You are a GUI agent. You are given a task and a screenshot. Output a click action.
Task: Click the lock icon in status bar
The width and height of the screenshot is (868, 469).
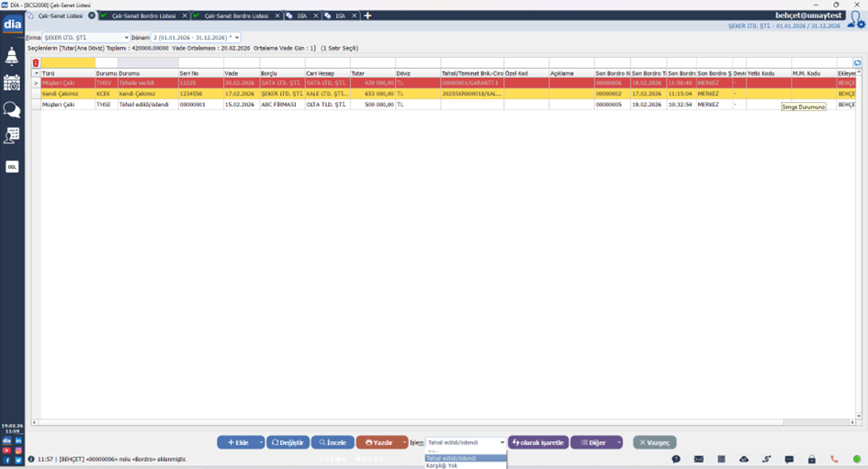812,459
